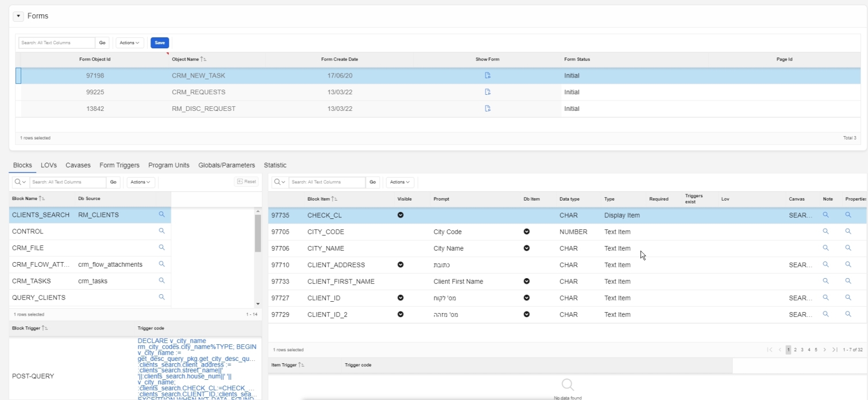The width and height of the screenshot is (868, 400).
Task: Switch to the Form Triggers tab
Action: (119, 165)
